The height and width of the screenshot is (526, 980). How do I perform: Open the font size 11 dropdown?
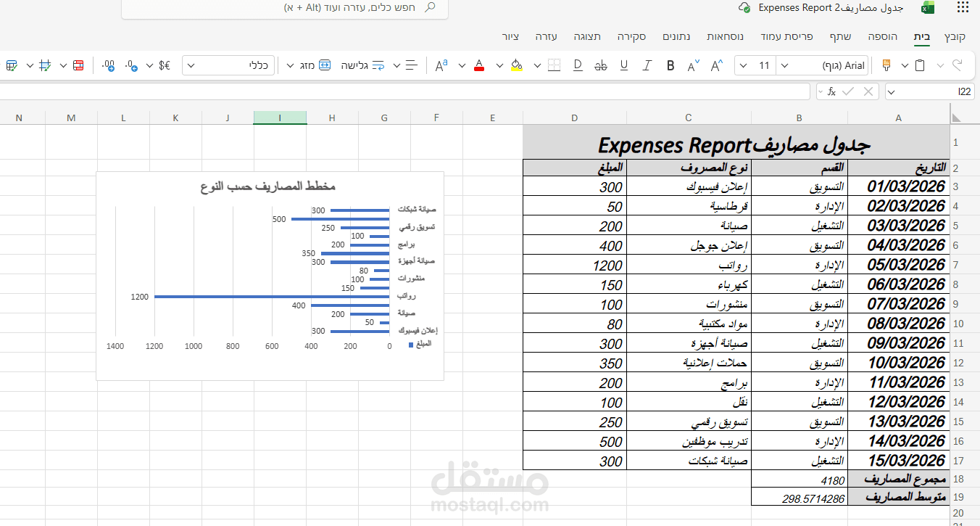tap(743, 65)
